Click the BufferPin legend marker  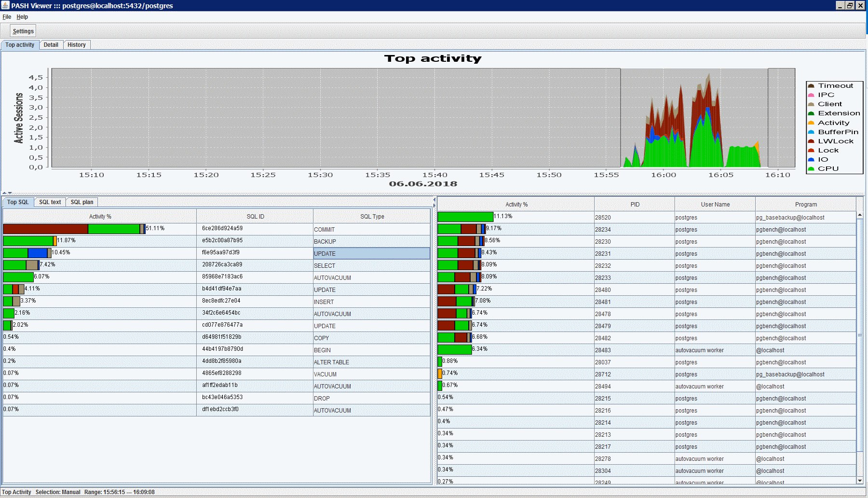coord(811,132)
